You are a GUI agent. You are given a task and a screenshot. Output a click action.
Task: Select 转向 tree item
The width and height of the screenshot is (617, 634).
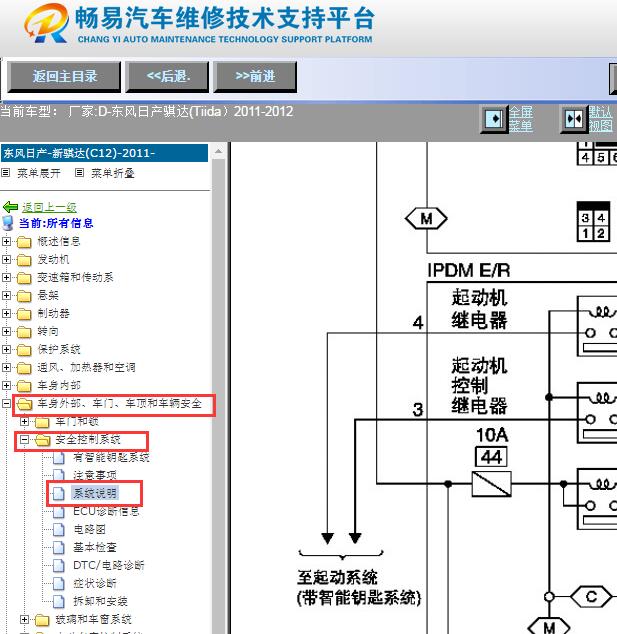(x=48, y=331)
